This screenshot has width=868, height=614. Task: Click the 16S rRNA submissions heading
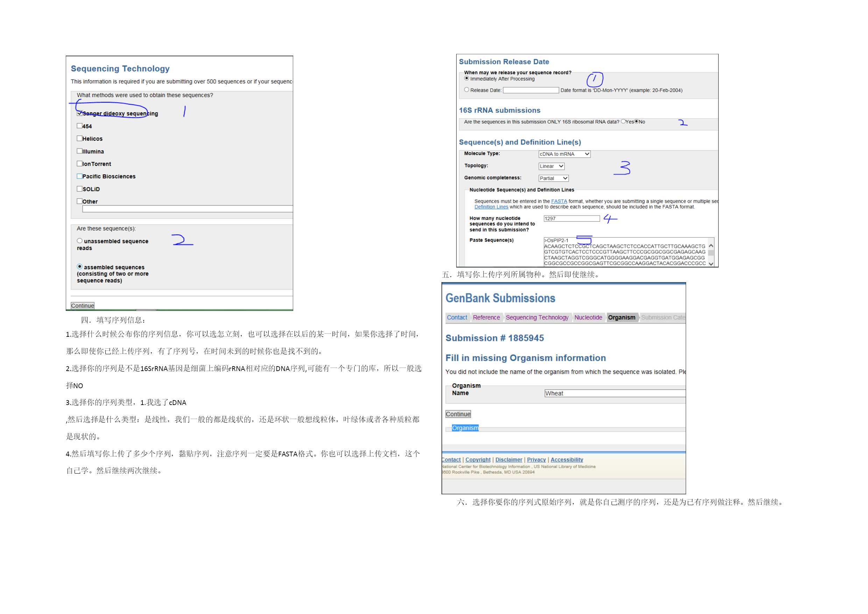click(499, 110)
